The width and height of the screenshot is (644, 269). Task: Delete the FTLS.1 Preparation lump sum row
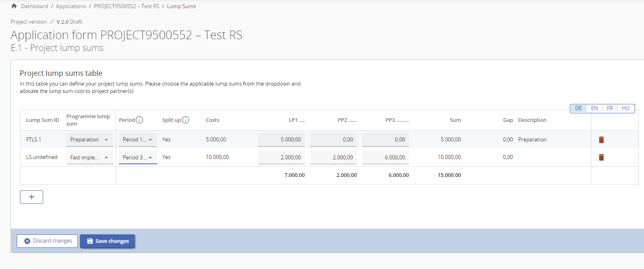[x=601, y=140]
